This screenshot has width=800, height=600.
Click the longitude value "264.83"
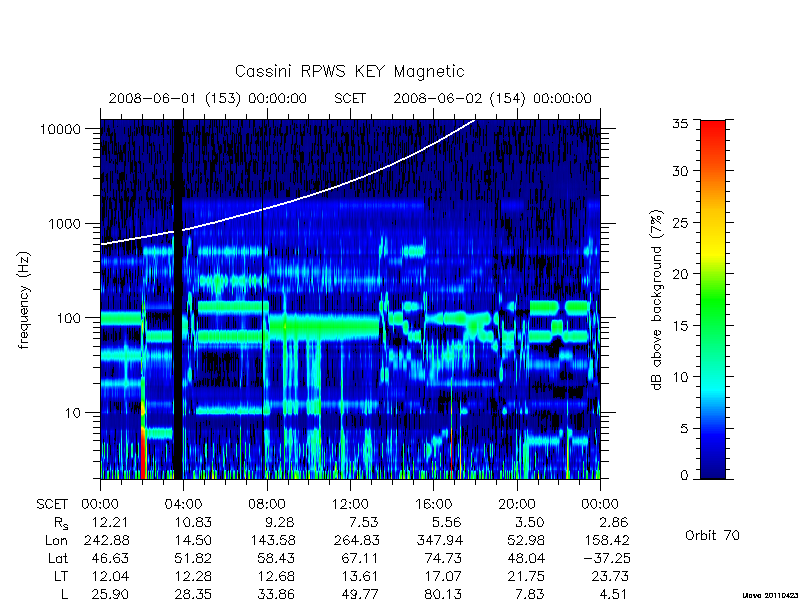(356, 540)
